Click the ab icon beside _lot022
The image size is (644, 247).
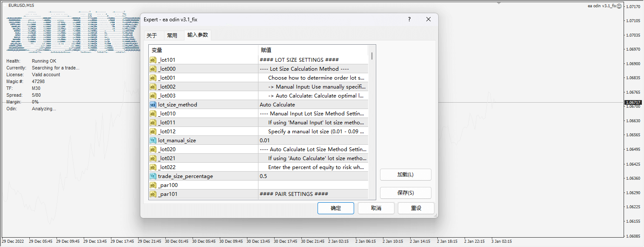(x=153, y=167)
